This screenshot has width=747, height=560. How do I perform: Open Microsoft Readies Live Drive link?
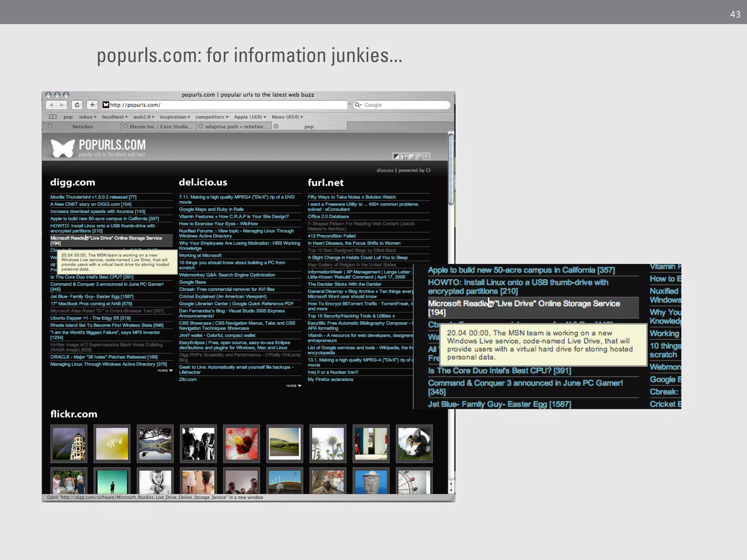[106, 241]
